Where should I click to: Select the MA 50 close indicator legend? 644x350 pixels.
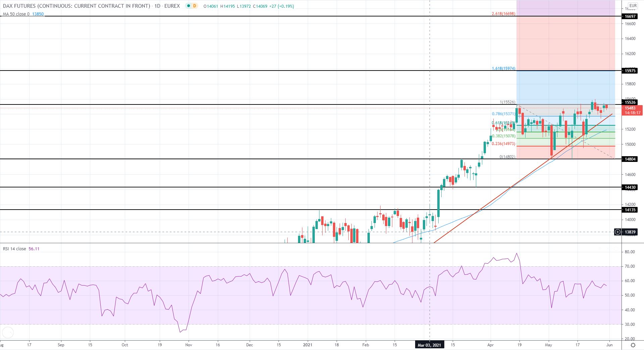click(16, 14)
